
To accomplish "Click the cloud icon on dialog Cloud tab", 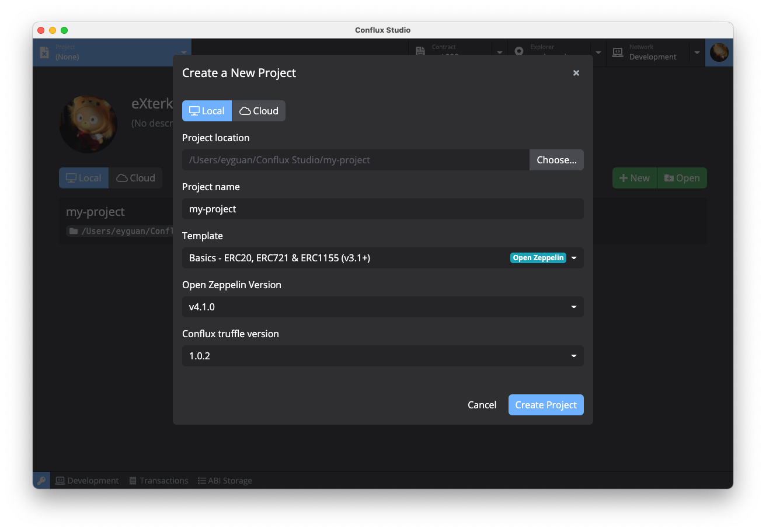I will coord(245,111).
